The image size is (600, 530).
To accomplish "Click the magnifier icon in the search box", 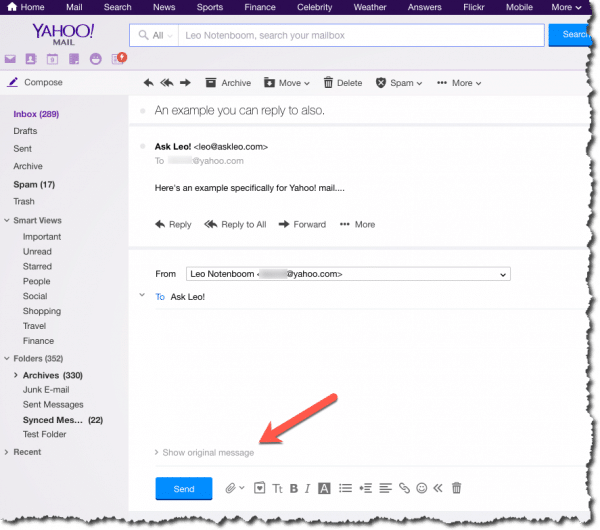I will pyautogui.click(x=143, y=35).
